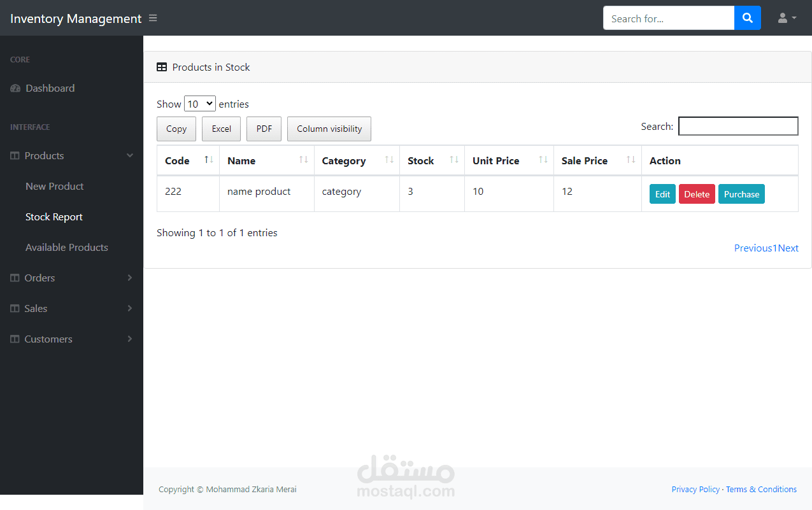This screenshot has width=812, height=510.
Task: Focus the top Search for... field
Action: [669, 18]
